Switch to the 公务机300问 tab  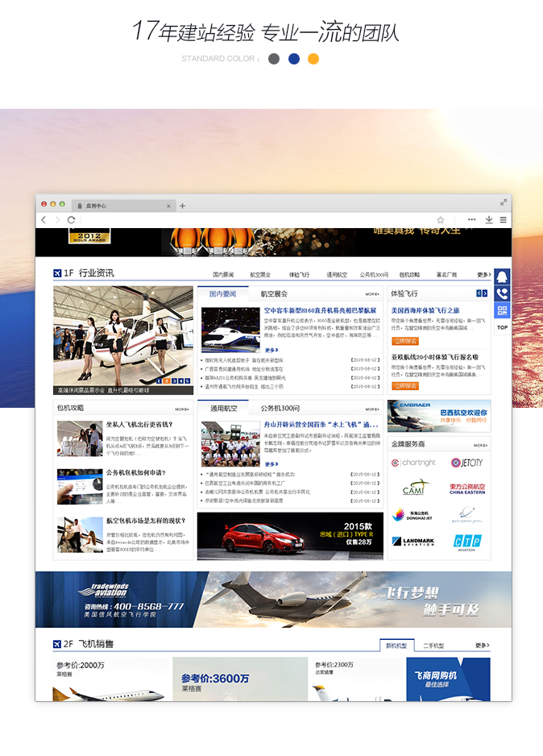point(280,408)
